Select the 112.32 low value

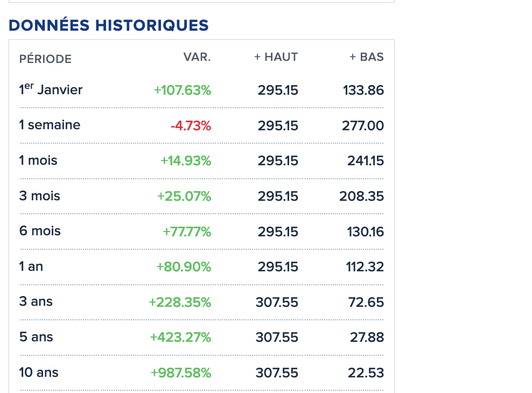coord(365,267)
